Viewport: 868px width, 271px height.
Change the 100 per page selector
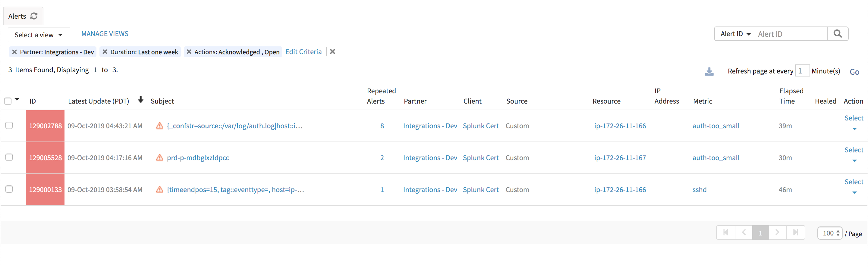pyautogui.click(x=830, y=233)
